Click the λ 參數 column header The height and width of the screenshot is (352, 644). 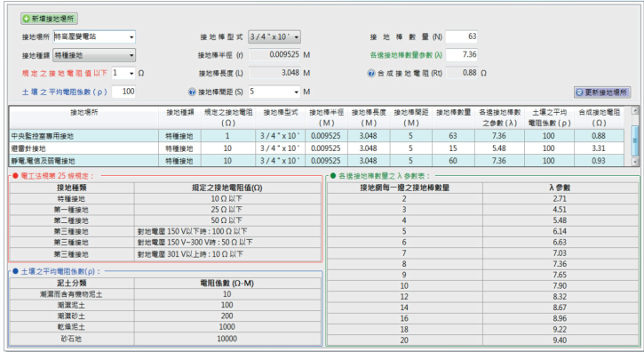[560, 188]
